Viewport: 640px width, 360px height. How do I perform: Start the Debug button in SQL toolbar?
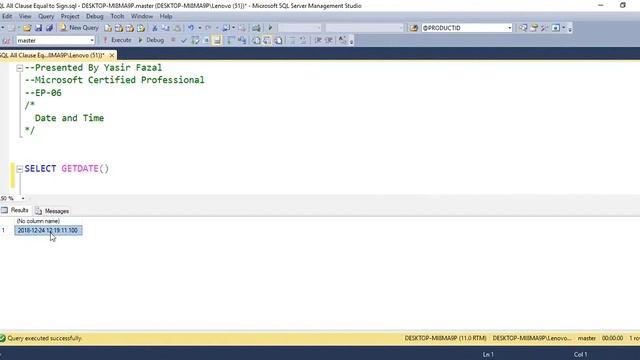pyautogui.click(x=151, y=40)
